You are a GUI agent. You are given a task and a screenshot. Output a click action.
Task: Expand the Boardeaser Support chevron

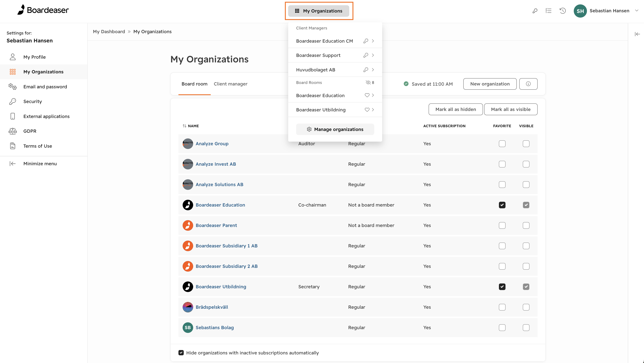[x=373, y=55]
